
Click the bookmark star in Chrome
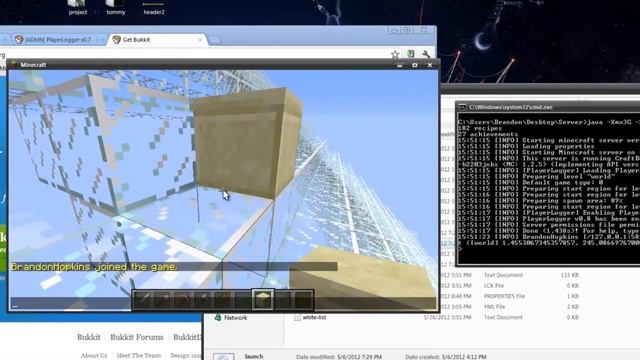[x=395, y=54]
